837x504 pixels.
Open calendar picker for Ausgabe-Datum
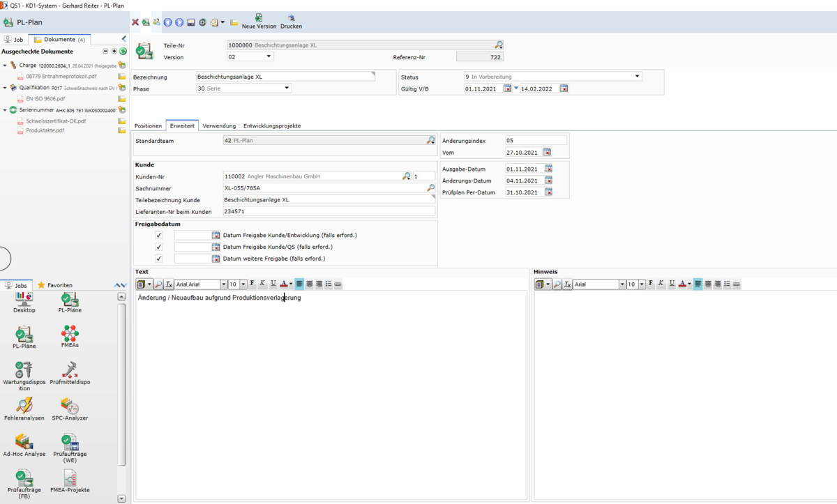548,169
